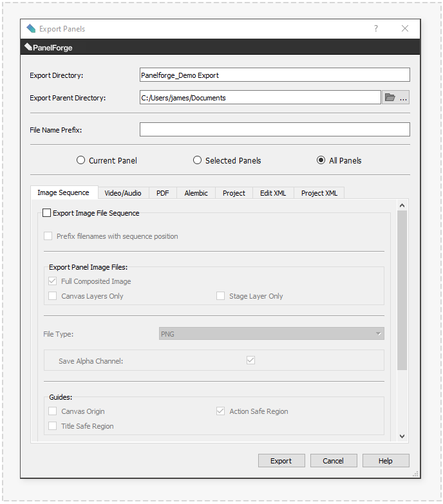This screenshot has height=504, width=443.
Task: Click the Help button
Action: coord(386,461)
